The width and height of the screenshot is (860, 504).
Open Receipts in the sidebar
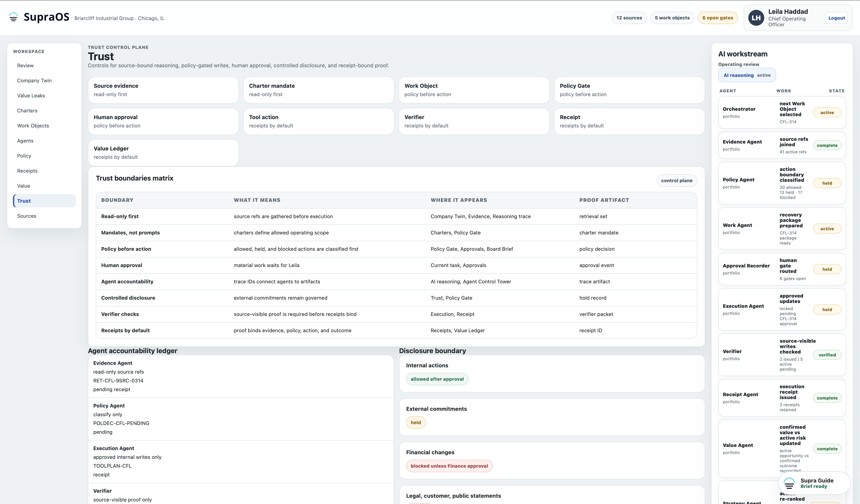point(44,171)
